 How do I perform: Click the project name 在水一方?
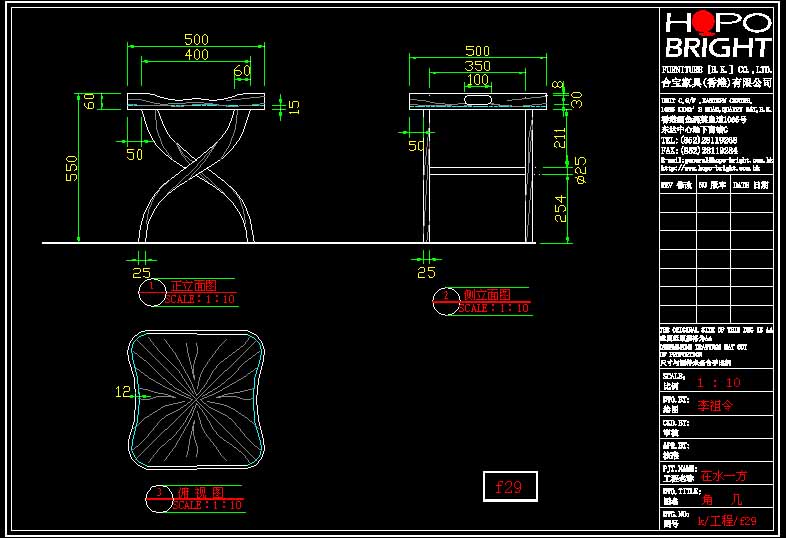724,476
